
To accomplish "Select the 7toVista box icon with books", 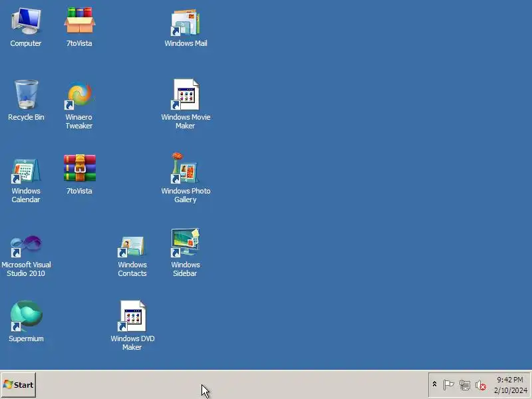I will pyautogui.click(x=79, y=27).
